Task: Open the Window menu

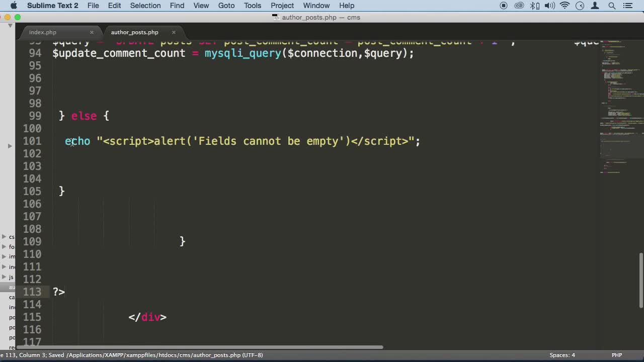Action: point(316,6)
